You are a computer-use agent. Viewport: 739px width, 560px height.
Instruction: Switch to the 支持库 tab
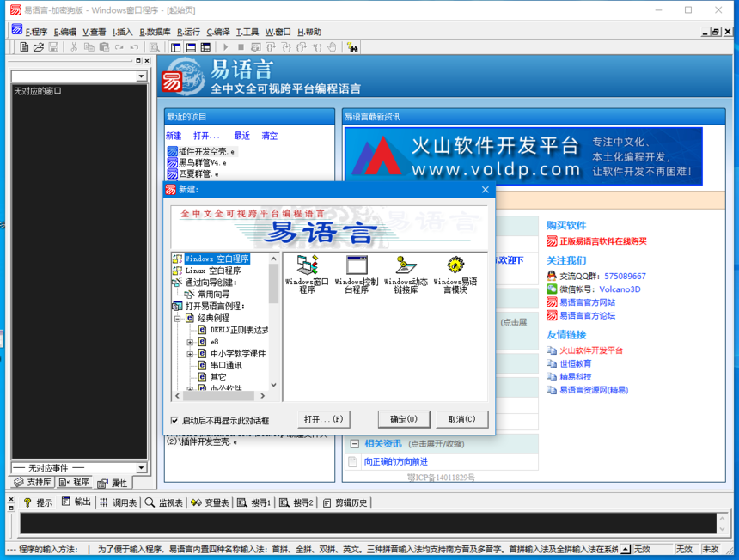[33, 482]
